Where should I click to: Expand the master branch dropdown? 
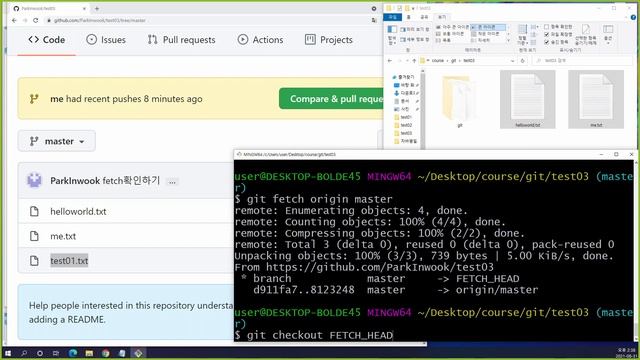coord(57,141)
